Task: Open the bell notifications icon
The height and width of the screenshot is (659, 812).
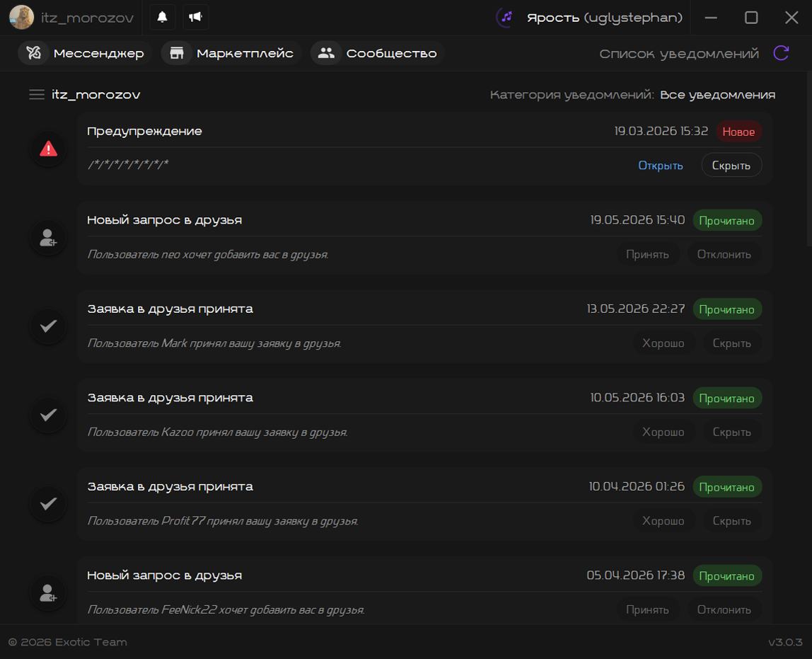Action: (x=162, y=17)
